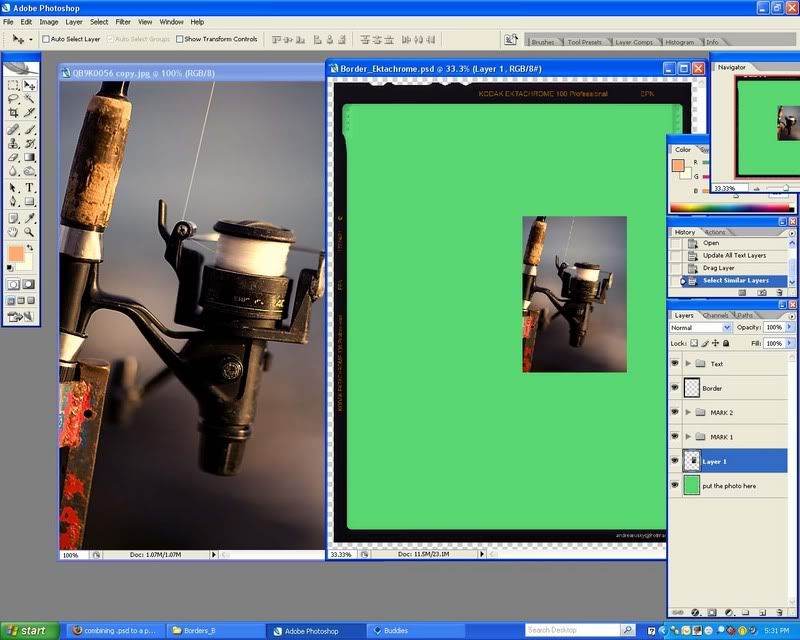
Task: Expand the MARK 2 layer group
Action: (x=688, y=412)
